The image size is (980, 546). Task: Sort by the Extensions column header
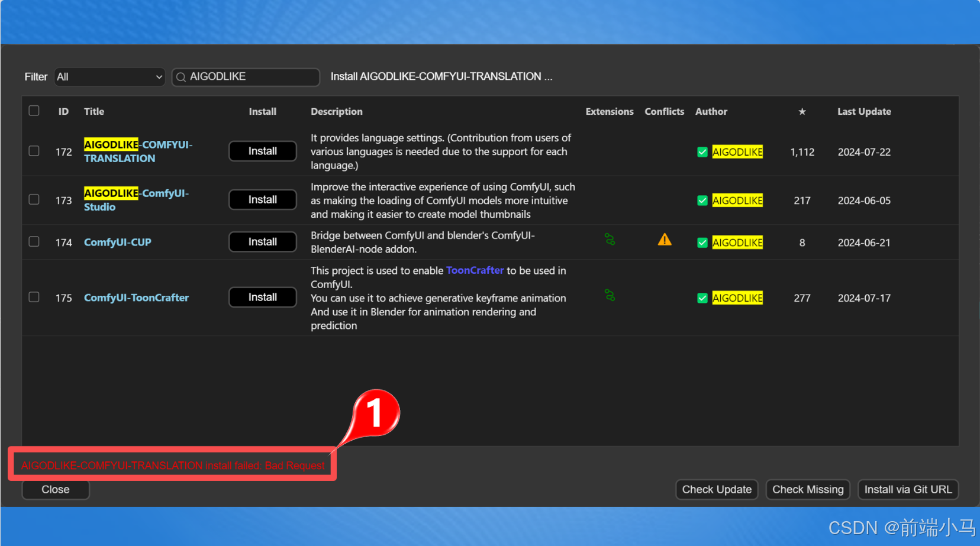tap(610, 112)
